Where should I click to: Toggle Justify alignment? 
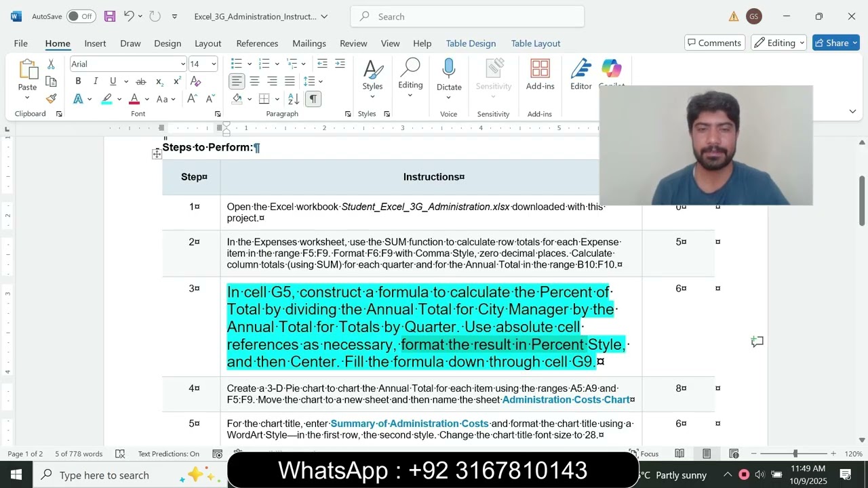pyautogui.click(x=290, y=81)
